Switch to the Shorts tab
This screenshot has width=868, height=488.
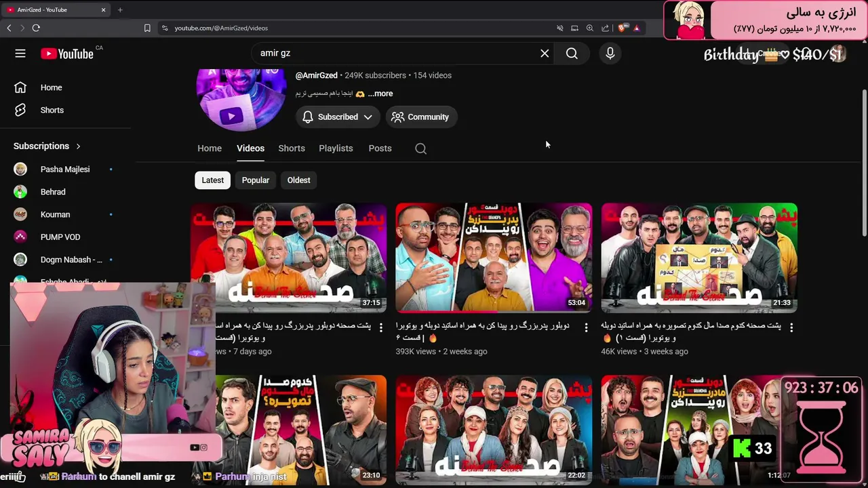pyautogui.click(x=292, y=148)
